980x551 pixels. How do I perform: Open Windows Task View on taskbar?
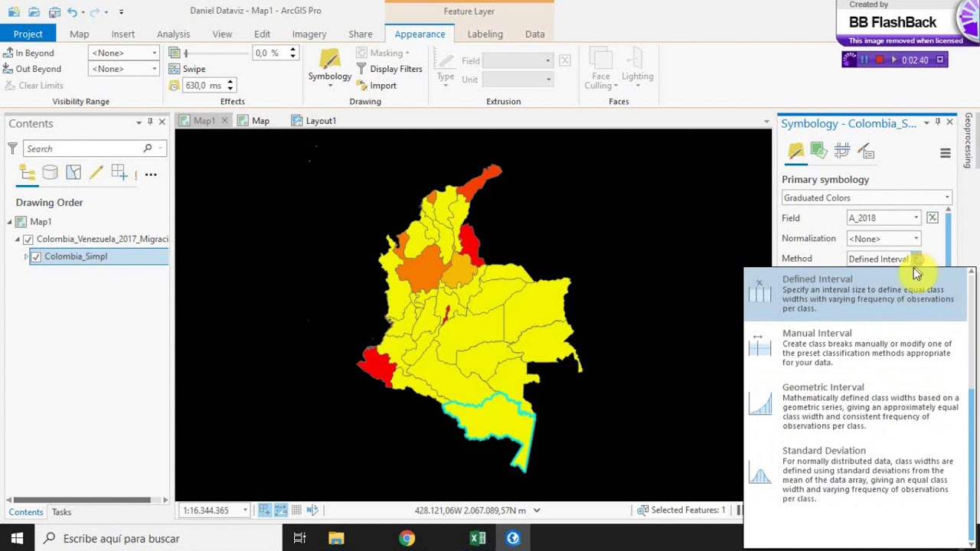pos(299,538)
